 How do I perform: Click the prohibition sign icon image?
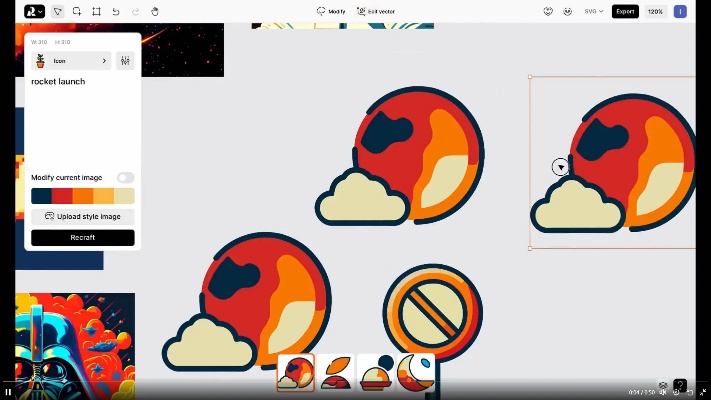(433, 312)
